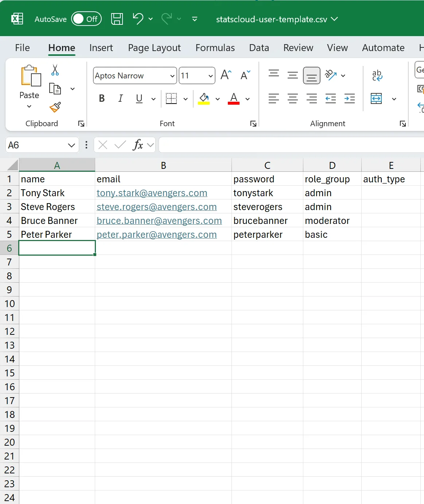
Task: Open Customize Quick Access Toolbar menu
Action: pyautogui.click(x=195, y=19)
